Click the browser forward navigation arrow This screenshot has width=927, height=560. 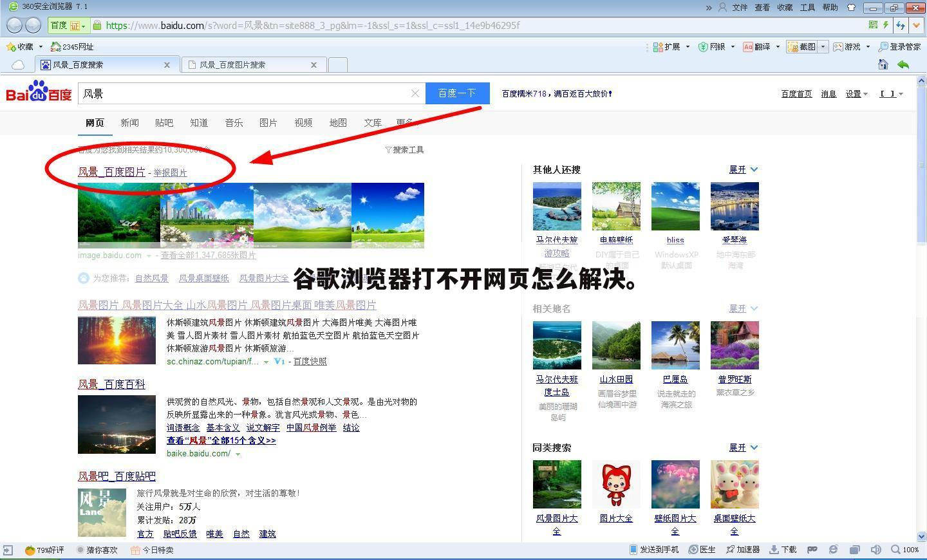(x=33, y=25)
